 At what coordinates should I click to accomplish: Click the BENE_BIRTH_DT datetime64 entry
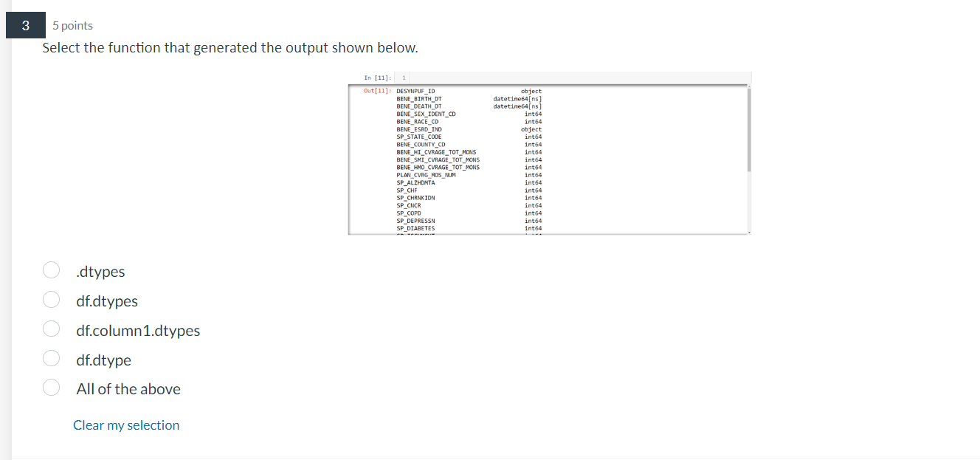(517, 98)
